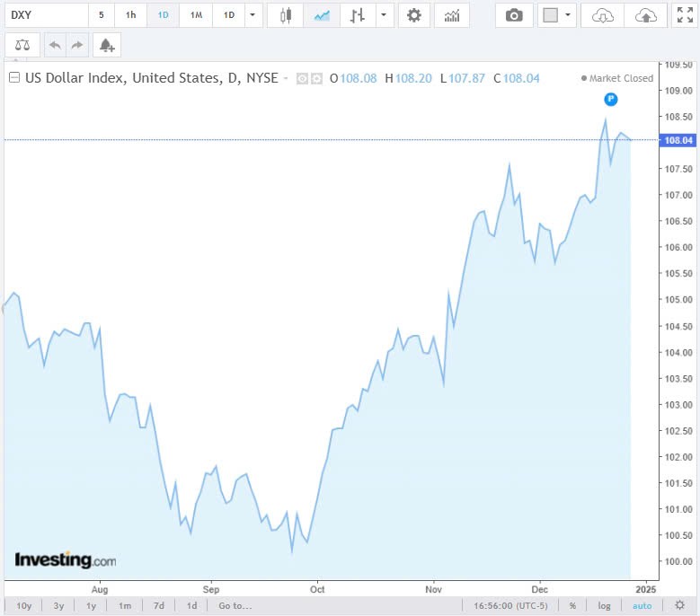Open bottom-right chart settings gear

pos(679,605)
